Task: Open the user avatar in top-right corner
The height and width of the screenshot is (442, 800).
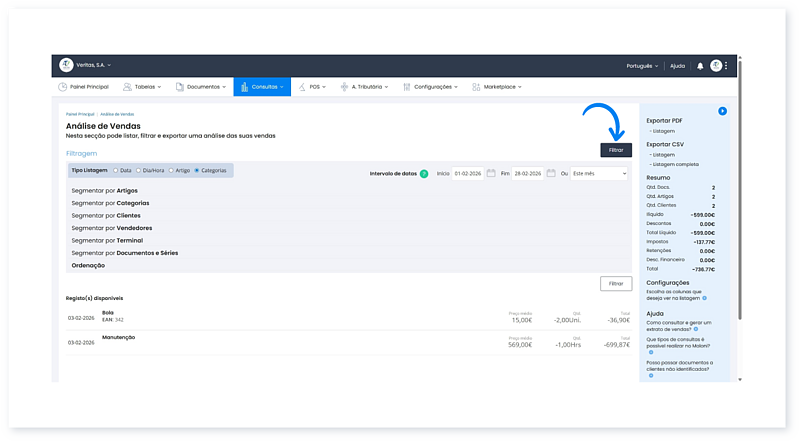Action: (716, 65)
